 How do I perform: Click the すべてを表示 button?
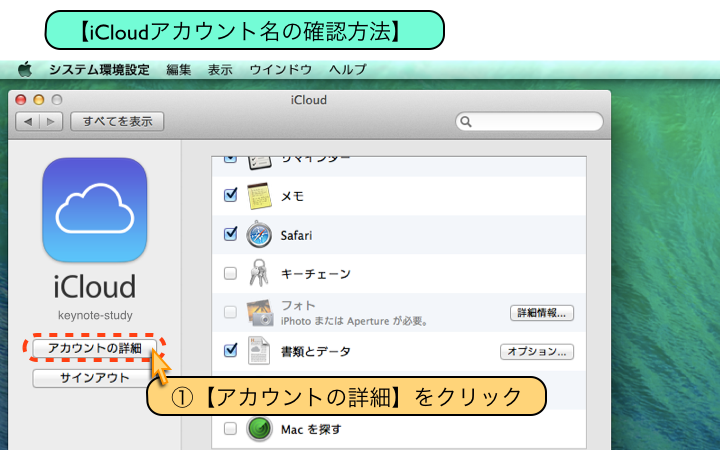click(117, 122)
